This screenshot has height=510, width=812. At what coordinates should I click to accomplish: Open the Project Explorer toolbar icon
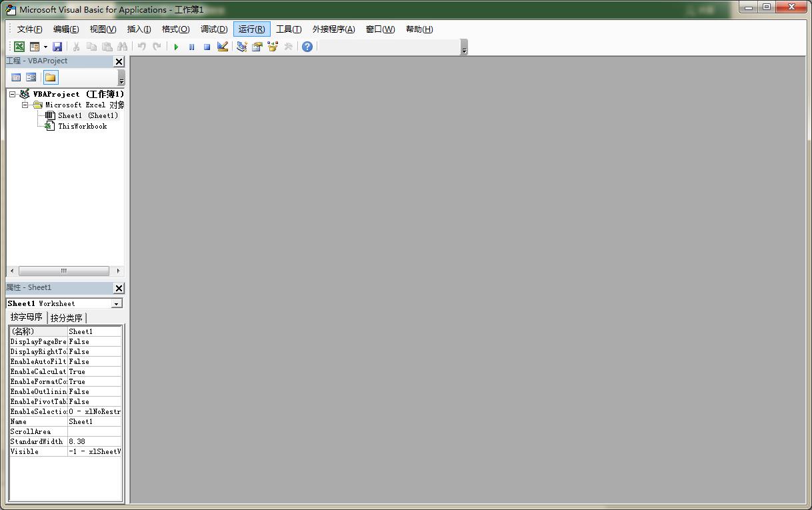tap(242, 47)
